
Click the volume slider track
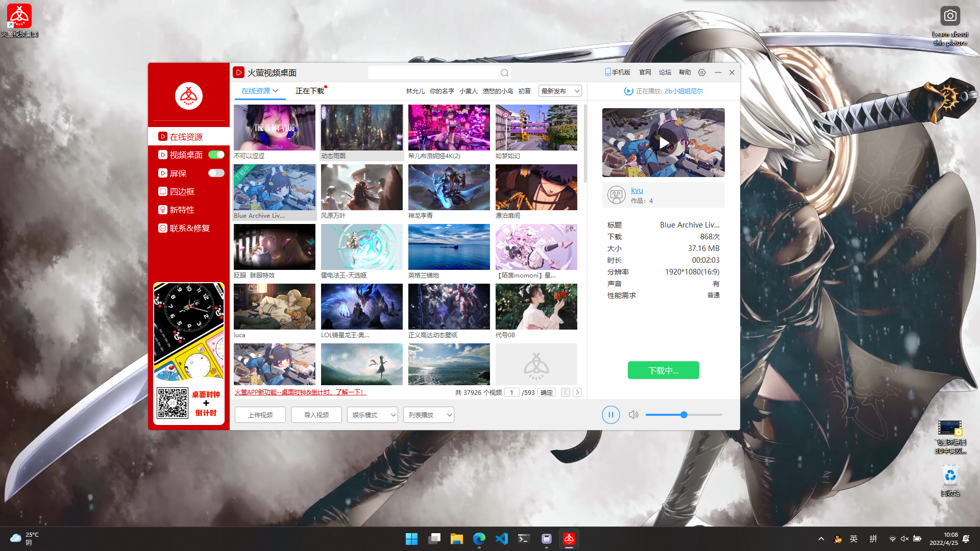coord(684,415)
